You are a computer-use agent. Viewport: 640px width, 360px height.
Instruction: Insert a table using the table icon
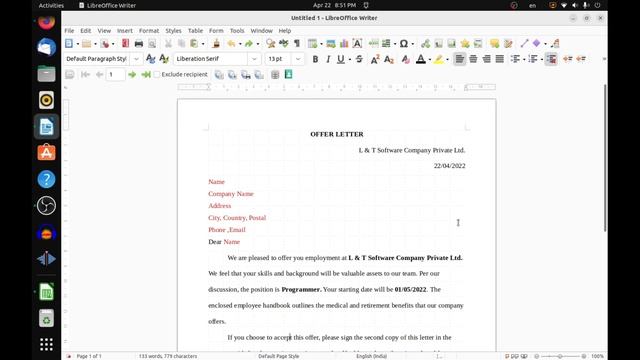click(x=312, y=43)
